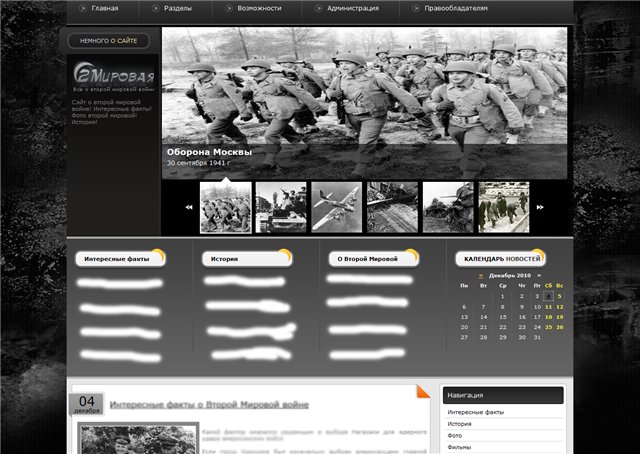The width and height of the screenshot is (640, 454).
Task: Open article Интересные факты о Второй Мировой войне
Action: [x=209, y=405]
